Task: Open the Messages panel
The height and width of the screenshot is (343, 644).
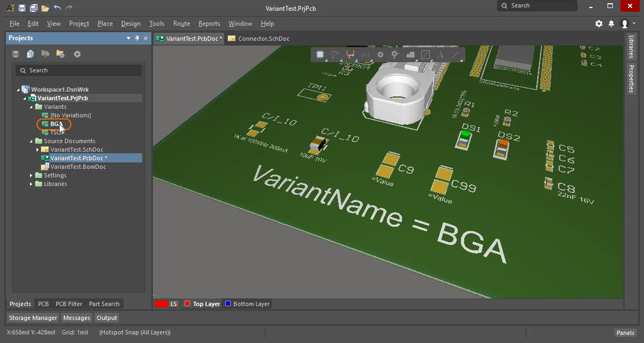Action: point(77,318)
